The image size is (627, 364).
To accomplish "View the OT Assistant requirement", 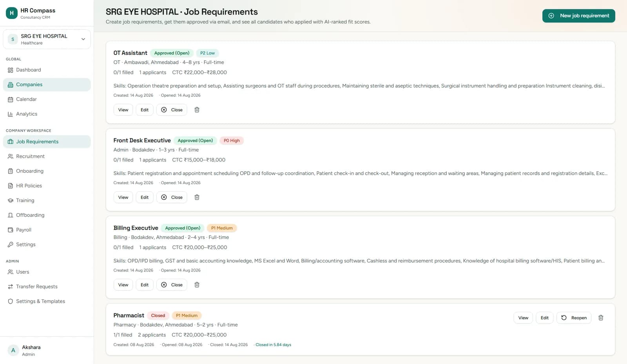I will tap(123, 110).
